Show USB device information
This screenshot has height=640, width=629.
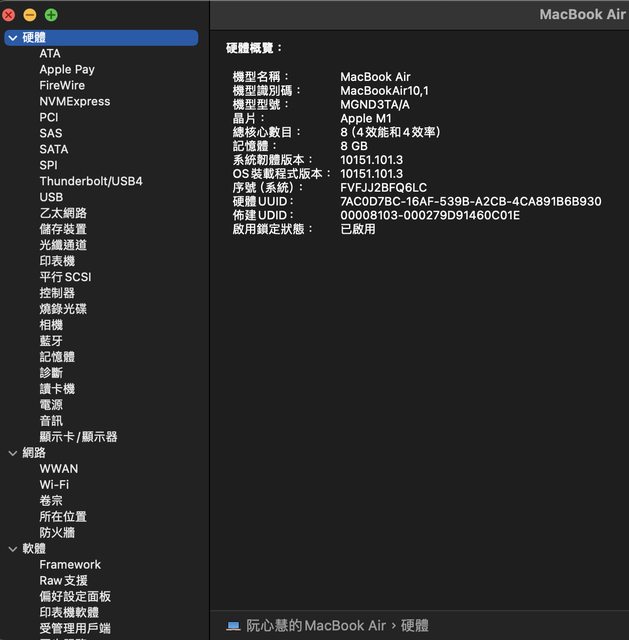point(51,197)
